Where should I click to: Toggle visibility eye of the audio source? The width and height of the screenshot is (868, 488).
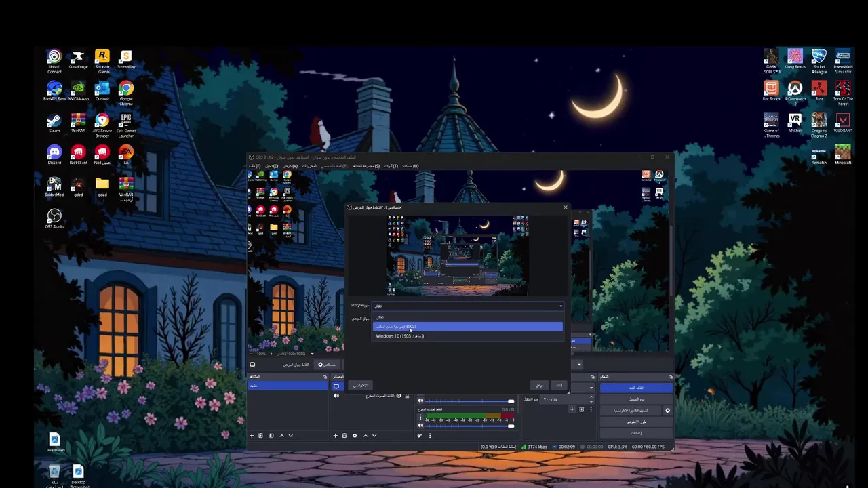(399, 396)
